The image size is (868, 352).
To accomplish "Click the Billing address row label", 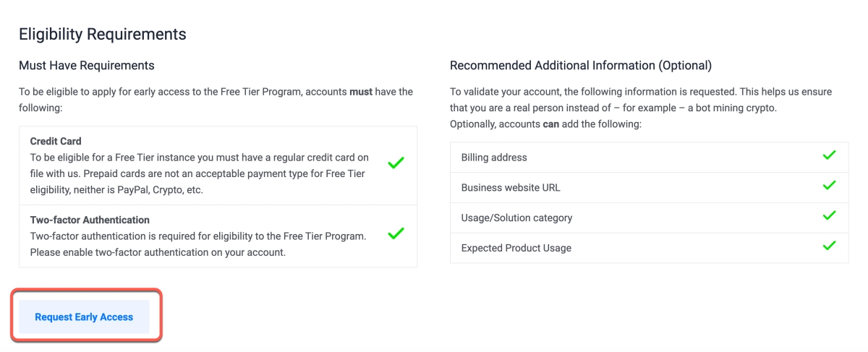I will (494, 158).
